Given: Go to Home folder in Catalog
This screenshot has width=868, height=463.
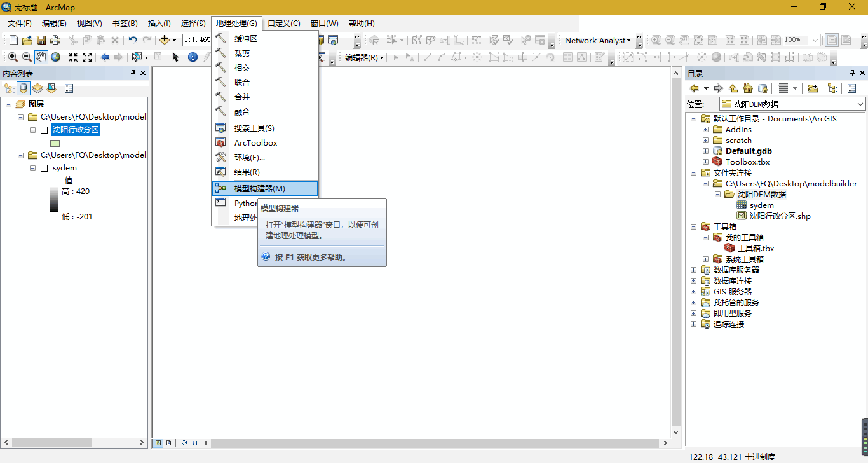Looking at the screenshot, I should [748, 88].
